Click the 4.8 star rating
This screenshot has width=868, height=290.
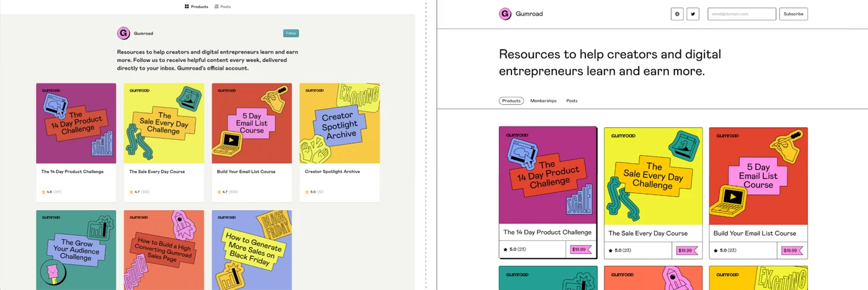51,192
